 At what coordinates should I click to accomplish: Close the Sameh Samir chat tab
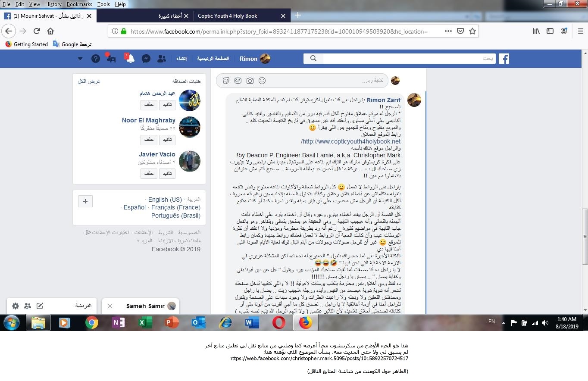coord(110,306)
